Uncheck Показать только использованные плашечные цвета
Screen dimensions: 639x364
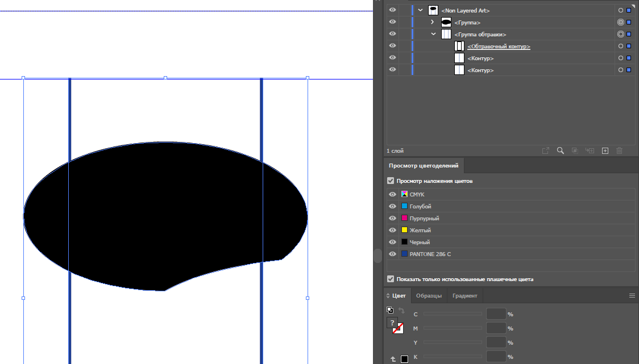[391, 279]
